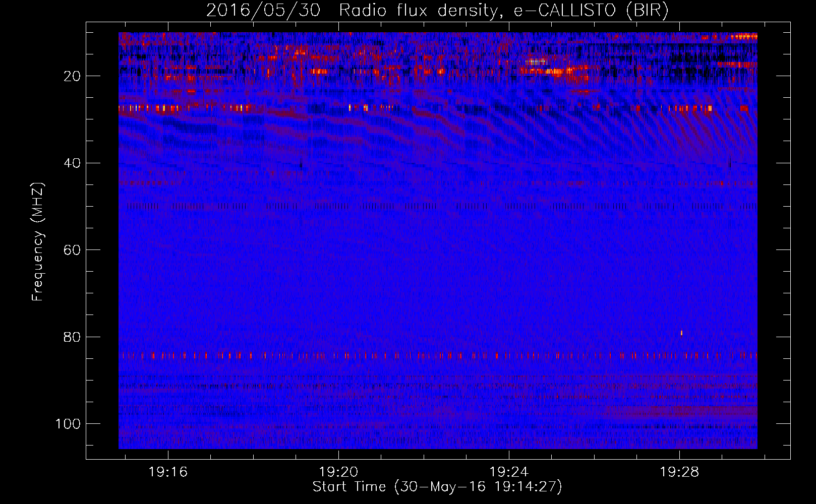The width and height of the screenshot is (816, 504).
Task: Click the 19:16 time tick label
Action: (168, 472)
